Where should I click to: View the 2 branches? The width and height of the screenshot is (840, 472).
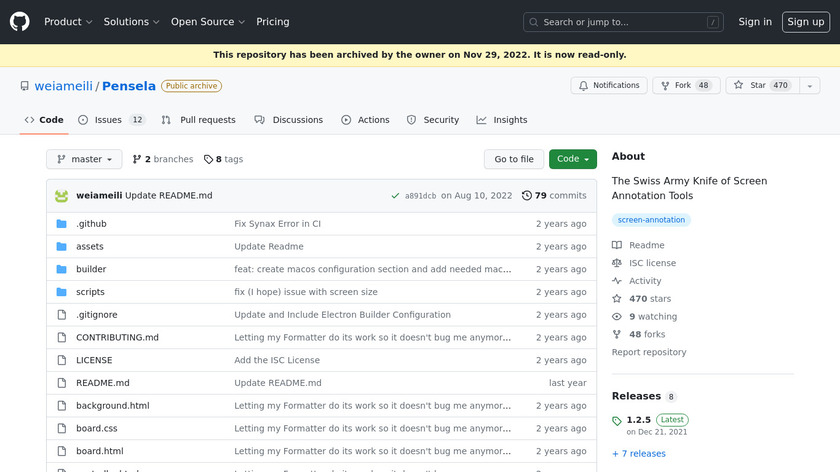[x=163, y=159]
